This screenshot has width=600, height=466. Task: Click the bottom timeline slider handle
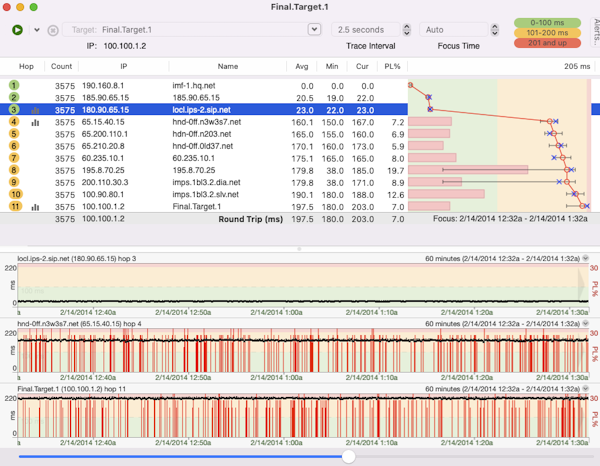(348, 456)
